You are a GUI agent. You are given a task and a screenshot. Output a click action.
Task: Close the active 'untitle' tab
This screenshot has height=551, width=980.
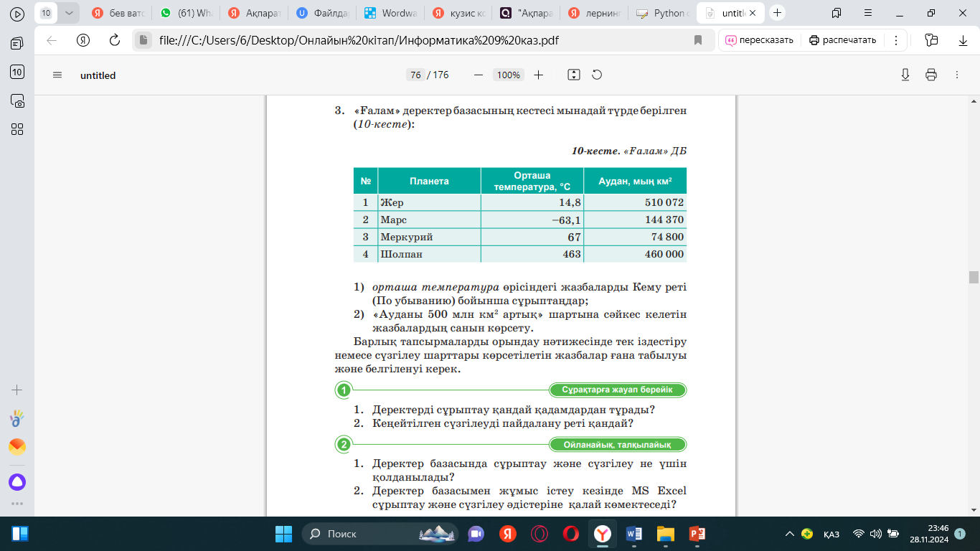[x=751, y=13]
